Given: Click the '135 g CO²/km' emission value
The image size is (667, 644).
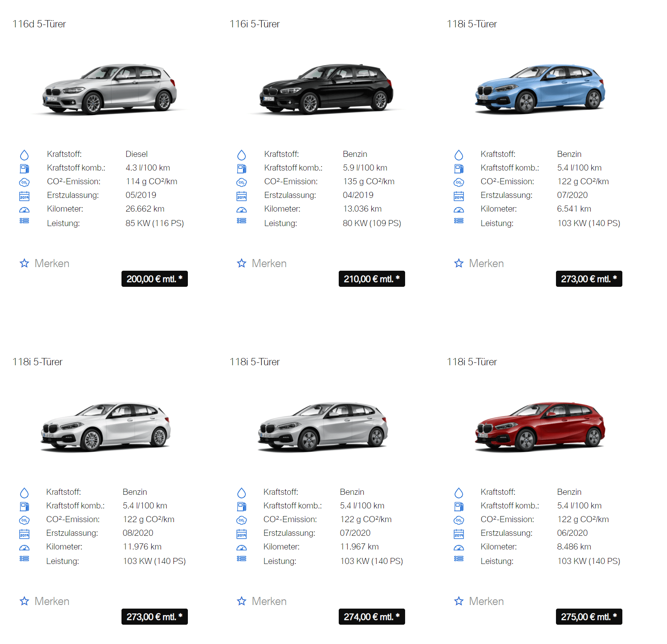Looking at the screenshot, I should (369, 181).
